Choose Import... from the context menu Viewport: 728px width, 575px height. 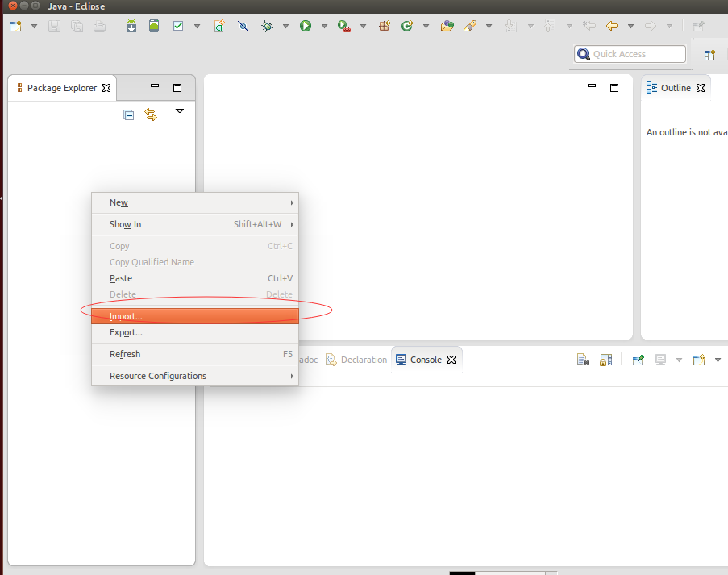click(x=195, y=316)
